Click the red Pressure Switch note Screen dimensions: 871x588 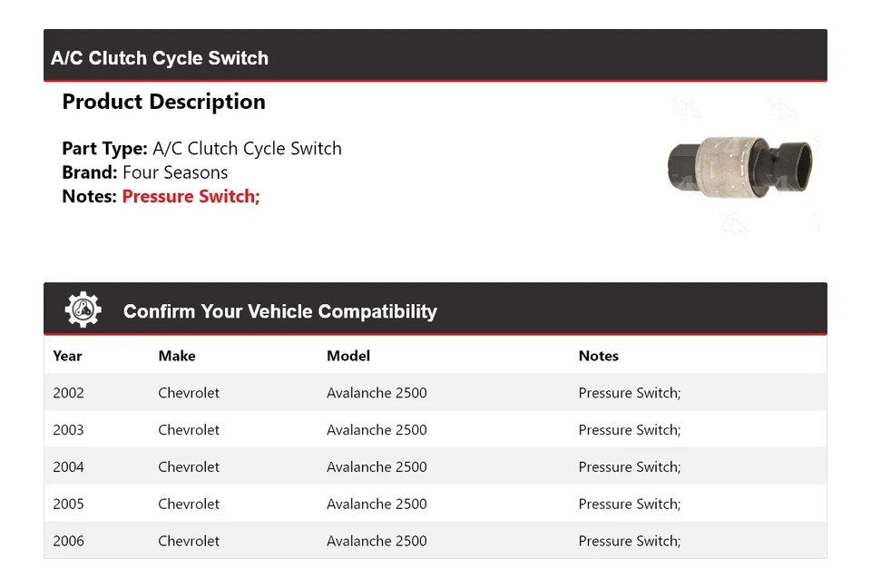[191, 196]
